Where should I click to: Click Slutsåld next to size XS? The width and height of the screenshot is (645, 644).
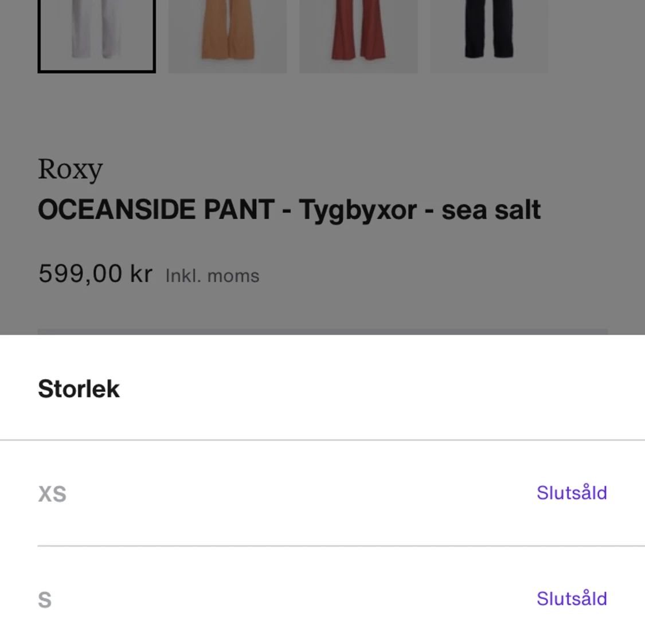(x=571, y=493)
